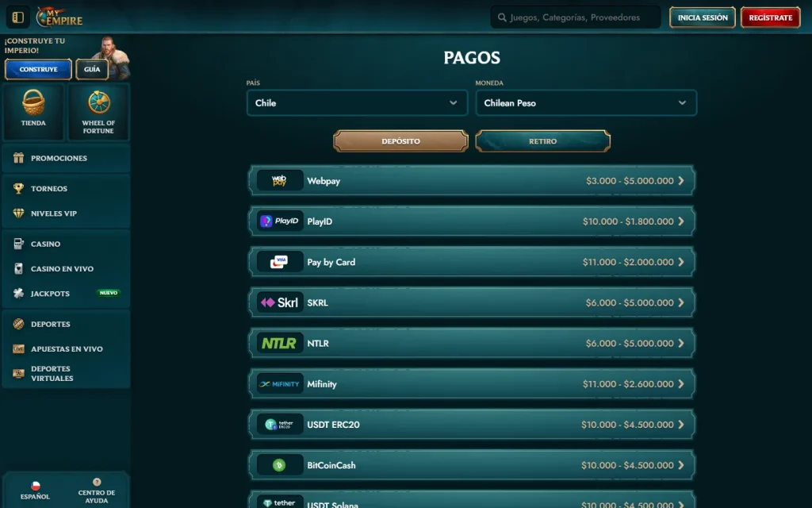Click the Inicia Sesión button
This screenshot has height=508, width=812.
(x=703, y=17)
